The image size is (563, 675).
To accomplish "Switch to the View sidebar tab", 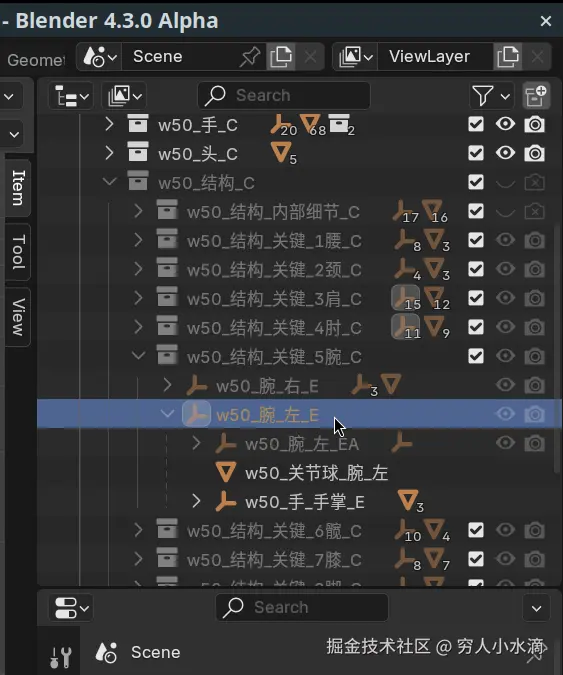I will click(x=18, y=317).
